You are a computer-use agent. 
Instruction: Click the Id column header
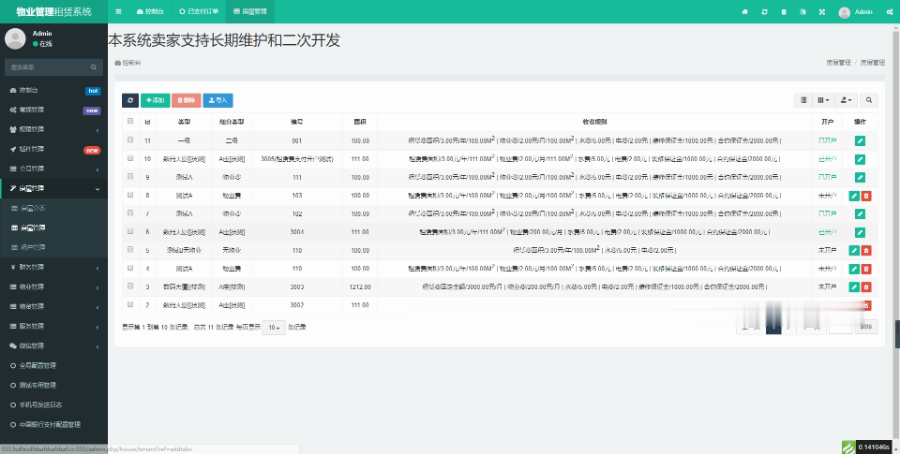coord(148,122)
